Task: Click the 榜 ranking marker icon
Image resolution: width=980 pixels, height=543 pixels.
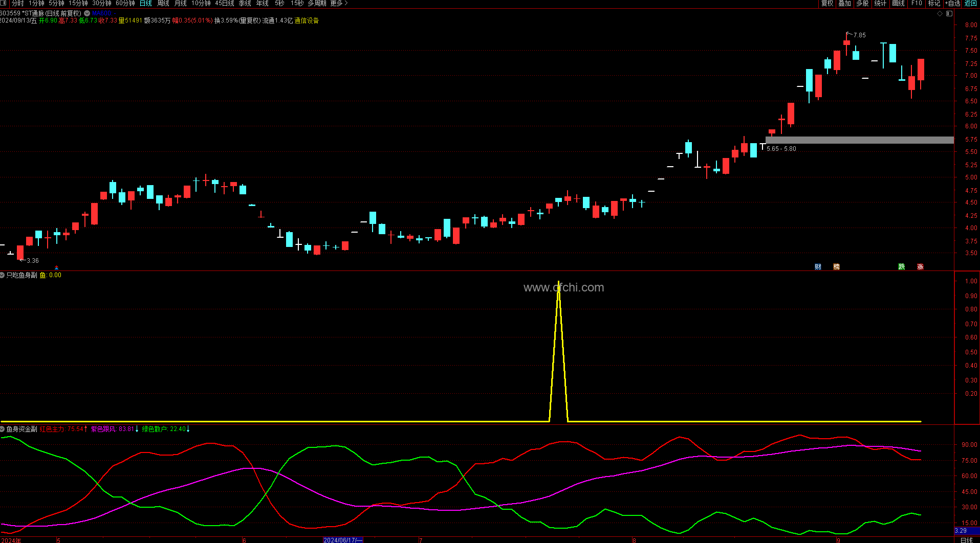Action: [836, 267]
